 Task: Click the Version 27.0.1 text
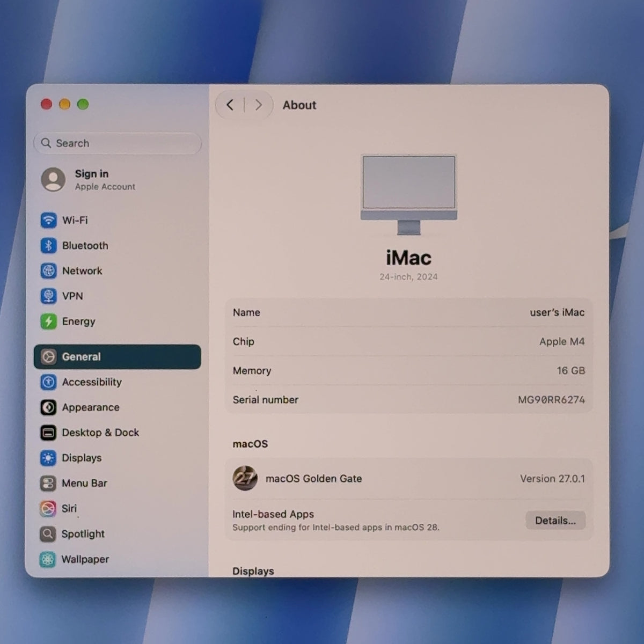[552, 478]
